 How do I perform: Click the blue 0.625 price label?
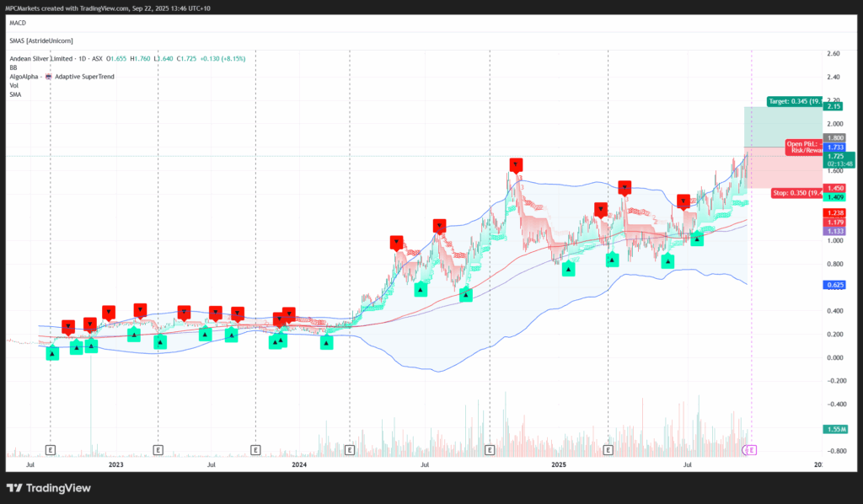point(835,285)
